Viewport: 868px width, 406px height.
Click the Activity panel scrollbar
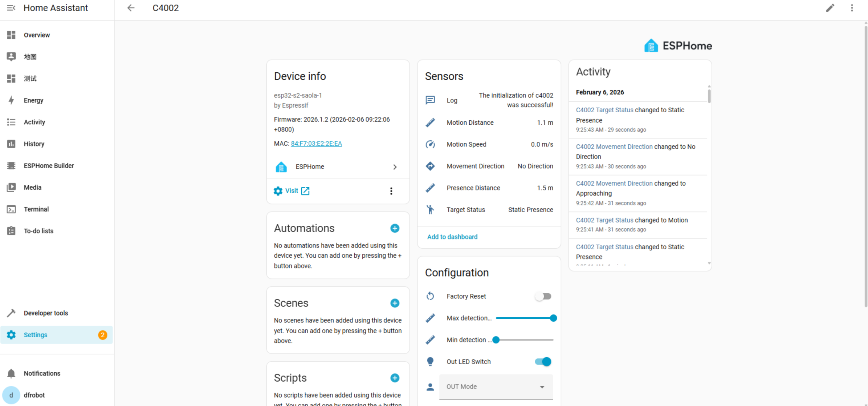[709, 96]
